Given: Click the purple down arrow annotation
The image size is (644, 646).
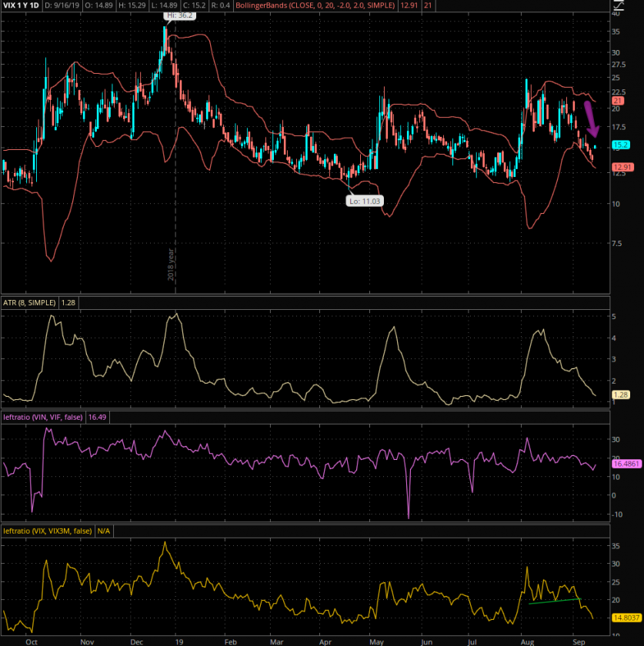Looking at the screenshot, I should click(593, 122).
